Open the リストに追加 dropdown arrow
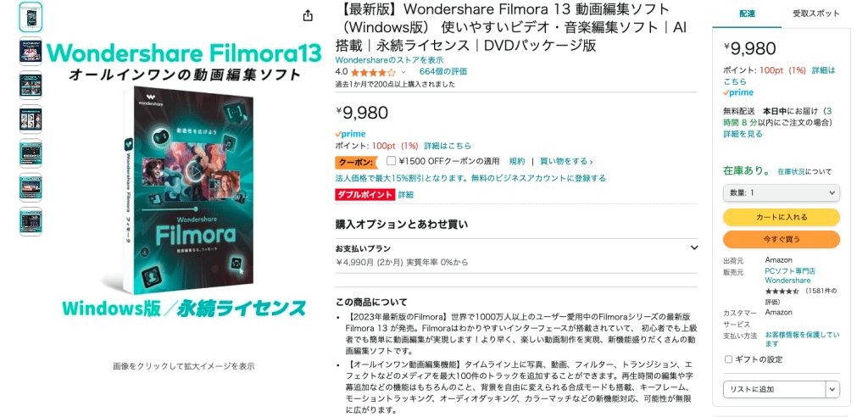The image size is (868, 417). coord(833,389)
